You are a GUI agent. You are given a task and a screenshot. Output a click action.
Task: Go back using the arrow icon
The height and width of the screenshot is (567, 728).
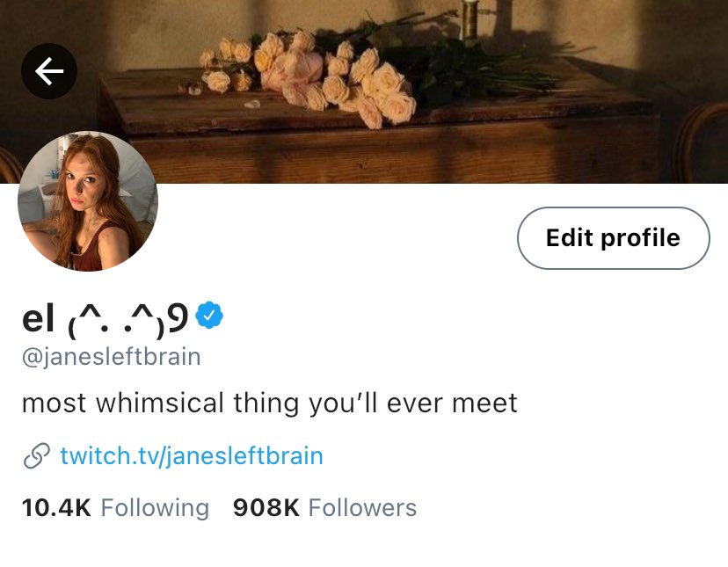click(49, 71)
